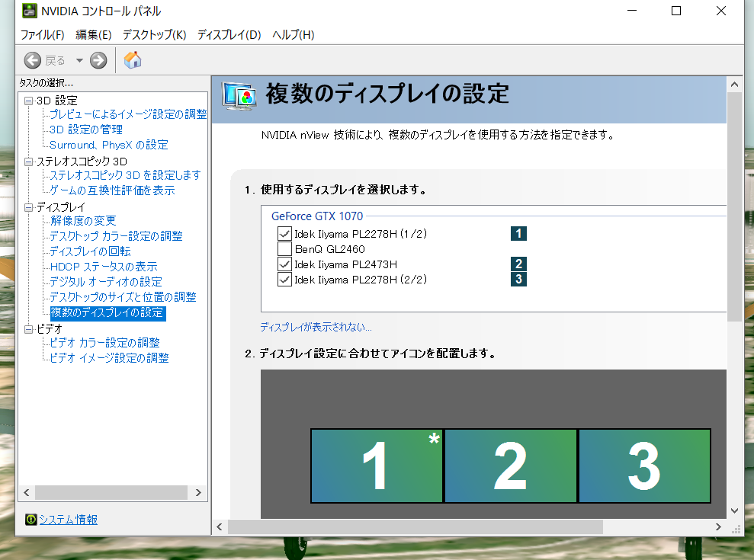754x560 pixels.
Task: Open the back history dropdown arrow
Action: 79,60
